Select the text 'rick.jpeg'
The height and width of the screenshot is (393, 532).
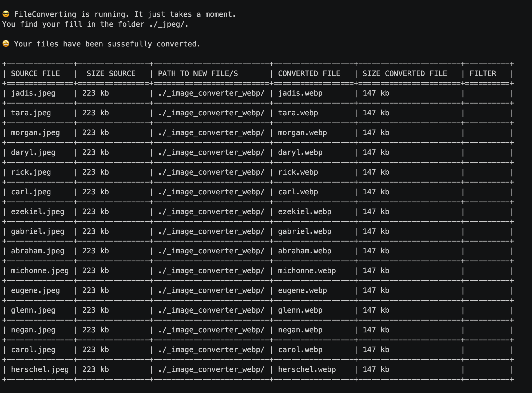(31, 172)
